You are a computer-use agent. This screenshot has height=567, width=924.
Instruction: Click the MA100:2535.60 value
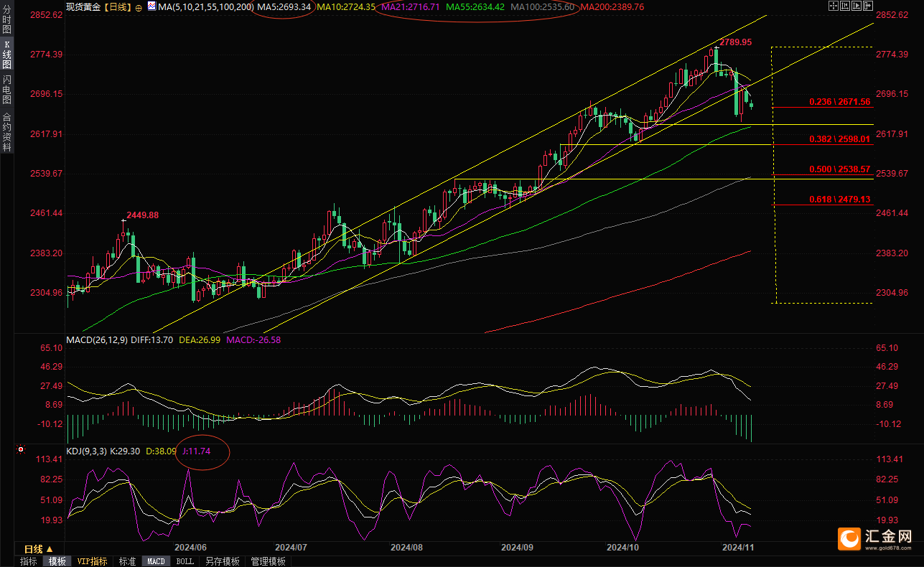pyautogui.click(x=542, y=6)
